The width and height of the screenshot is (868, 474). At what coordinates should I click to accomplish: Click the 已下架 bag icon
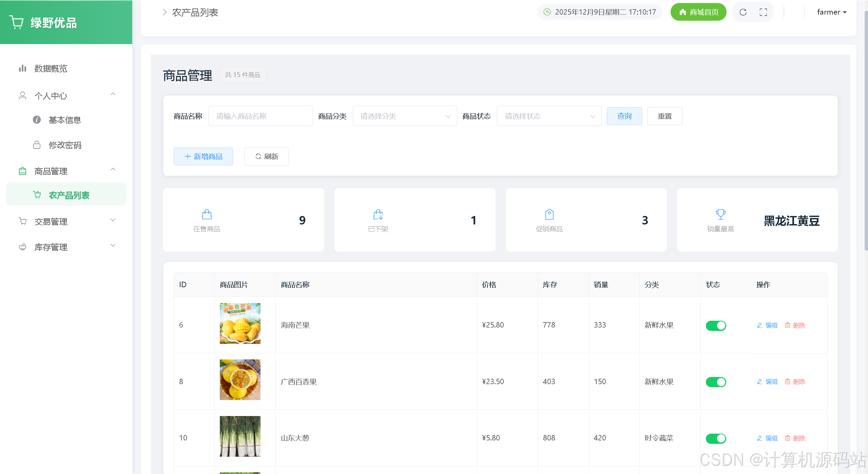378,215
